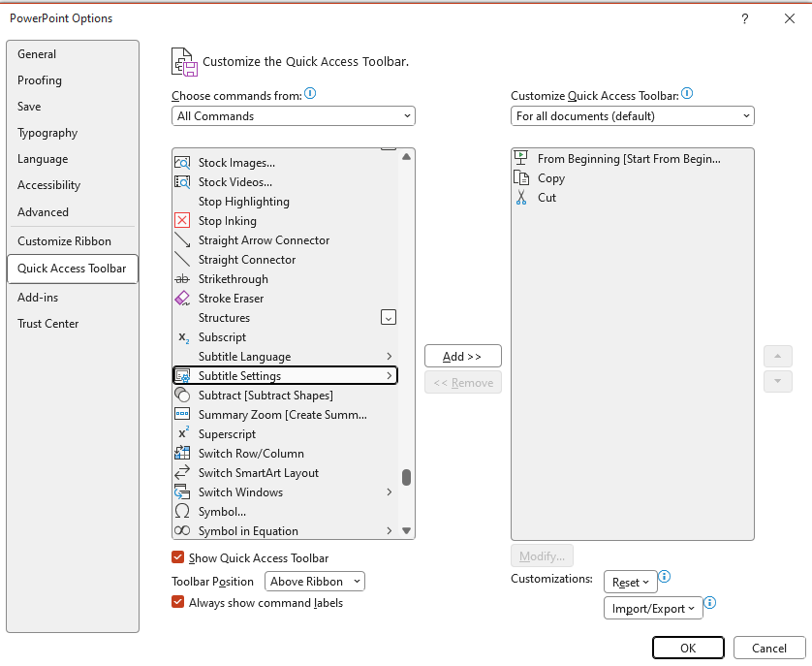Expand the Subtitle Language submenu arrow
This screenshot has width=812, height=666.
pos(390,356)
